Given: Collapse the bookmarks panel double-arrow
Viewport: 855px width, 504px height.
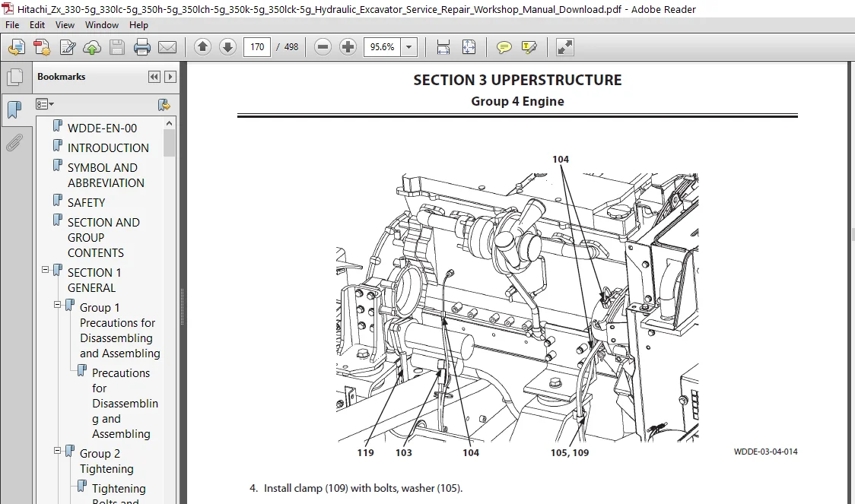Looking at the screenshot, I should click(154, 77).
